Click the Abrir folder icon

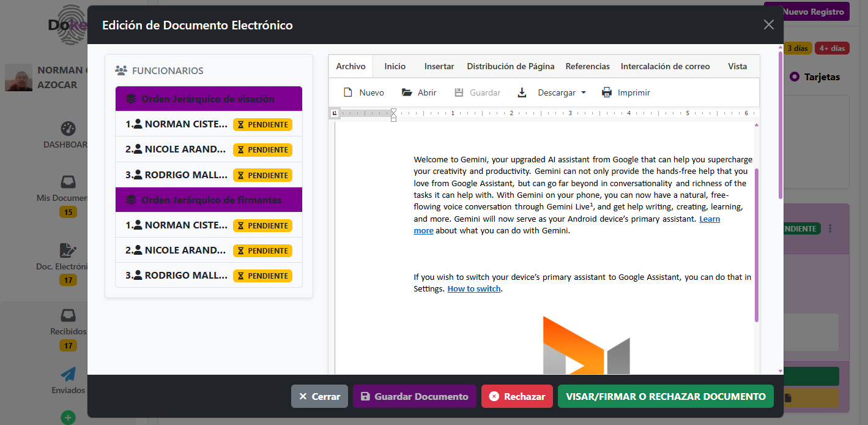(x=407, y=92)
